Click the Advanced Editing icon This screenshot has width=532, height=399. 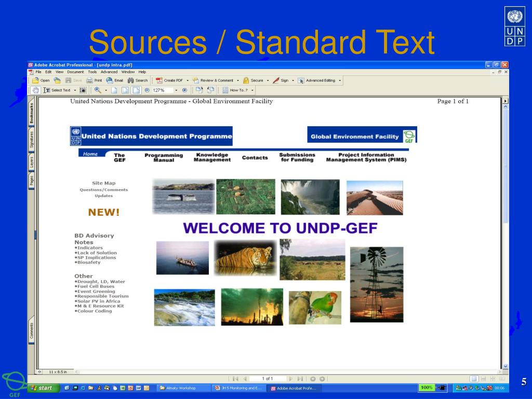pos(301,81)
